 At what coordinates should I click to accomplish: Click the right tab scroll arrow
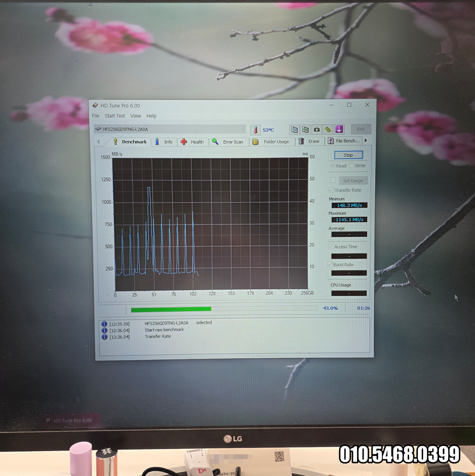pyautogui.click(x=366, y=141)
